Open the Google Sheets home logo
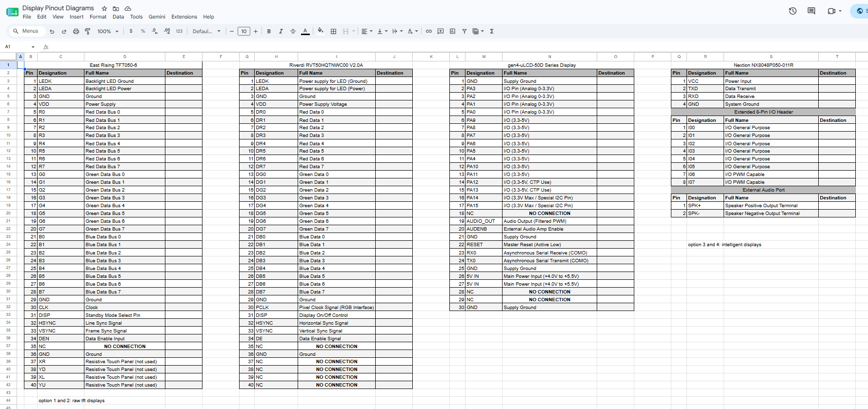Viewport: 868px width, 409px height. pyautogui.click(x=12, y=12)
